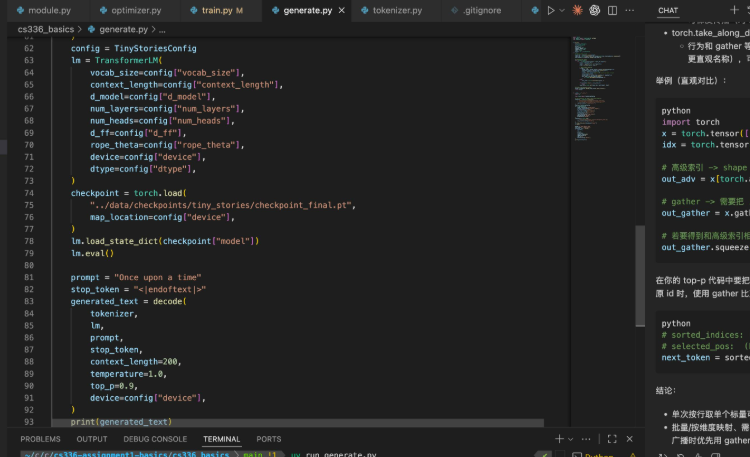
Task: Click the 'stop_token' assignment line
Action: point(138,289)
